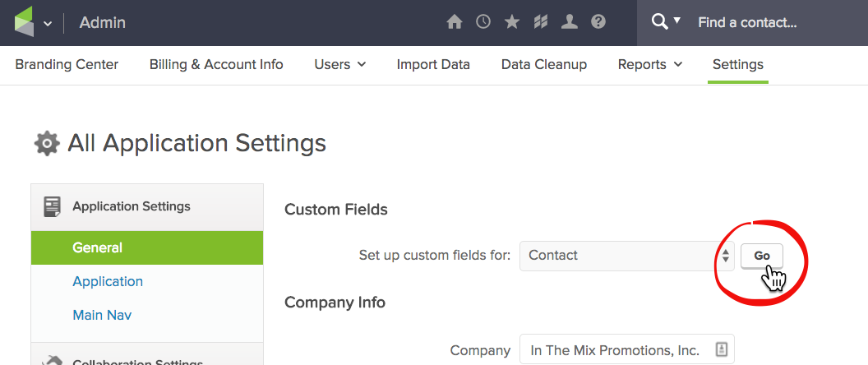Click the Application Settings section header

[x=147, y=207]
